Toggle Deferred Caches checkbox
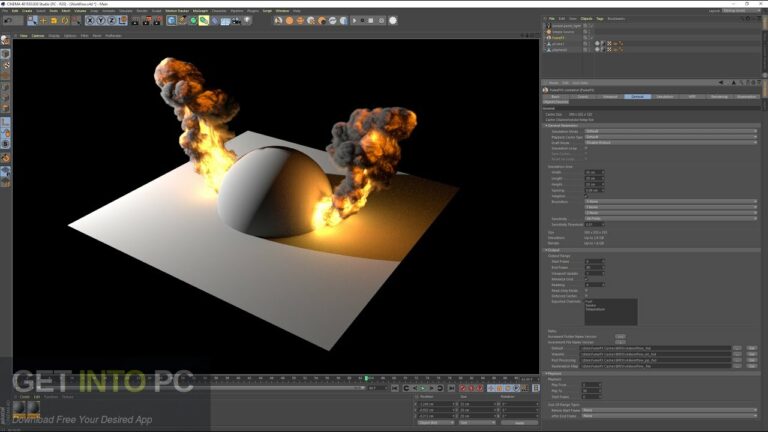The image size is (768, 432). [586, 296]
